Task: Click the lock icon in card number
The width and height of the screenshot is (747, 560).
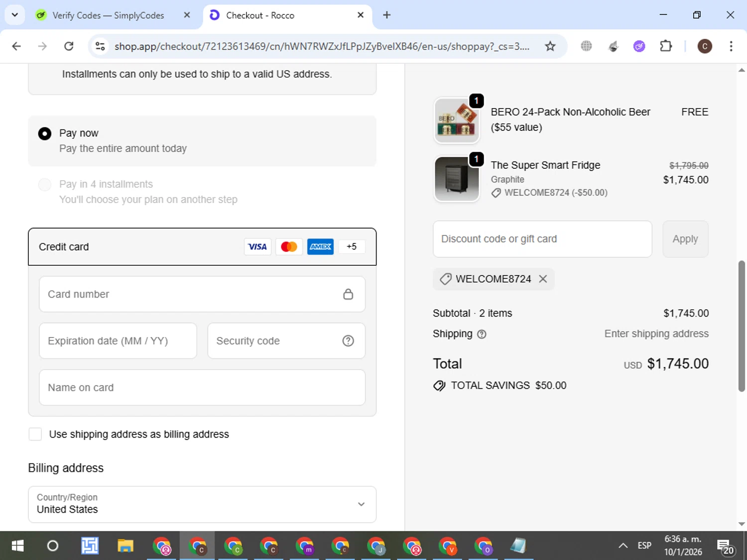Action: click(x=348, y=294)
